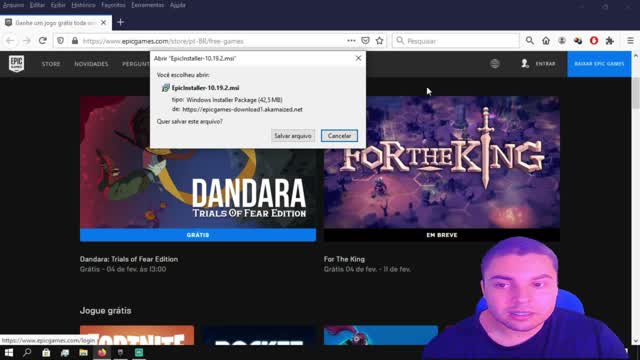This screenshot has width=640, height=360.
Task: Save page to Pocket icon
Action: pyautogui.click(x=365, y=41)
